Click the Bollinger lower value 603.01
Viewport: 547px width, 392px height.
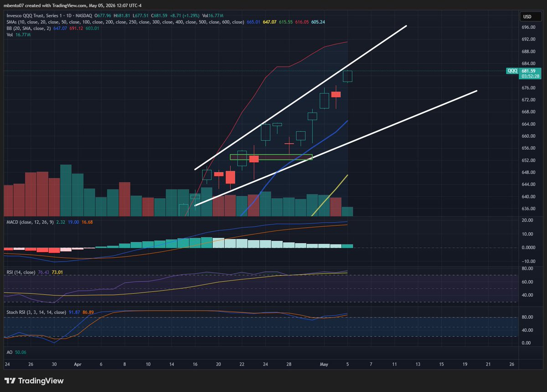(x=93, y=28)
